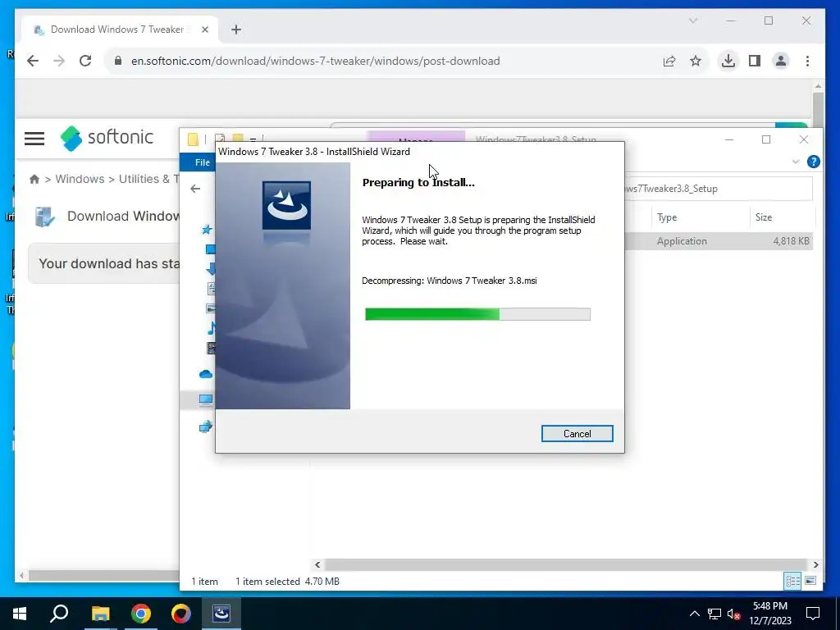Sort by the Size column header
840x630 pixels.
[764, 217]
